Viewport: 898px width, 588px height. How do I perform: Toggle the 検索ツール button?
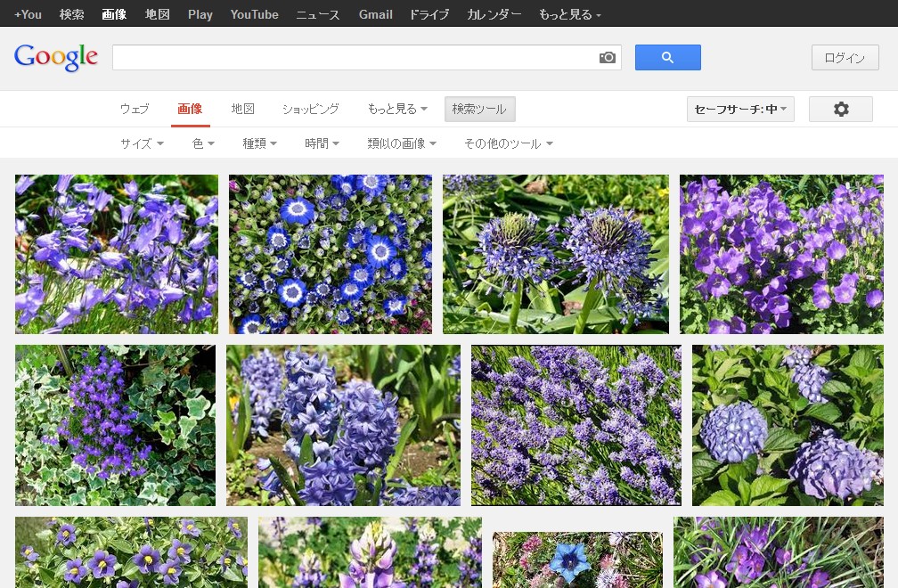[479, 109]
